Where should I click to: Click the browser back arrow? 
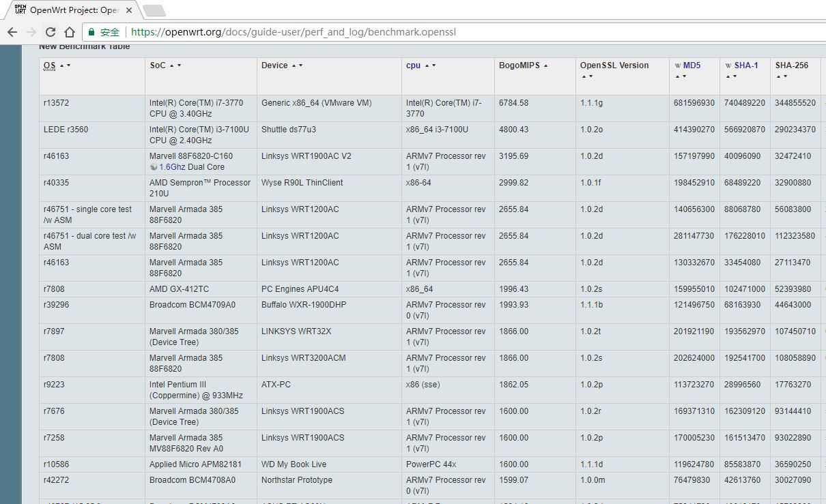pyautogui.click(x=12, y=32)
